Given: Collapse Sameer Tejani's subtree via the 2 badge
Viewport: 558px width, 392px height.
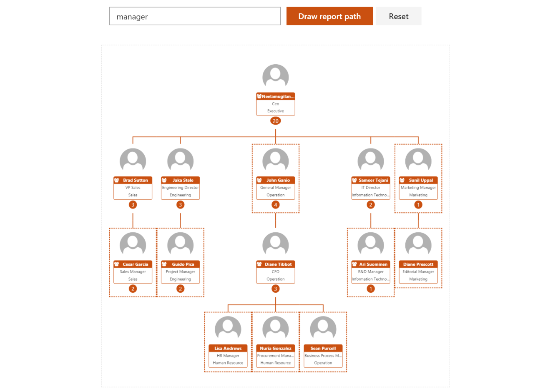Looking at the screenshot, I should click(x=370, y=205).
